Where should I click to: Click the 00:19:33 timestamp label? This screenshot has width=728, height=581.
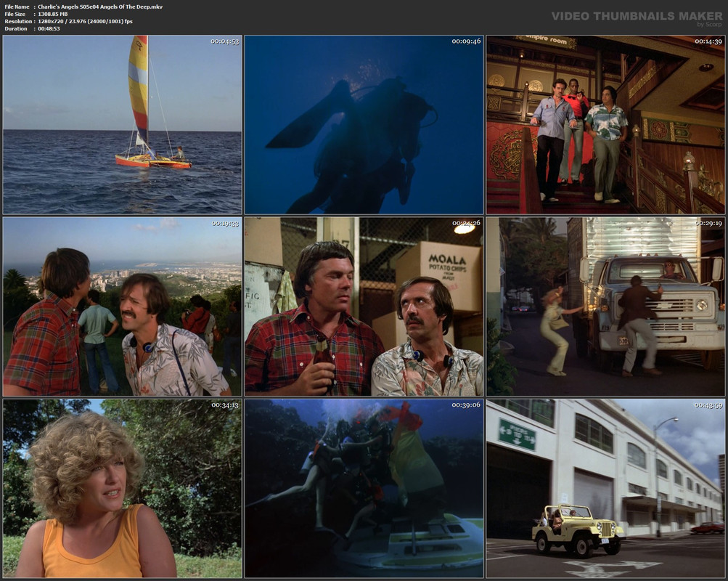225,224
